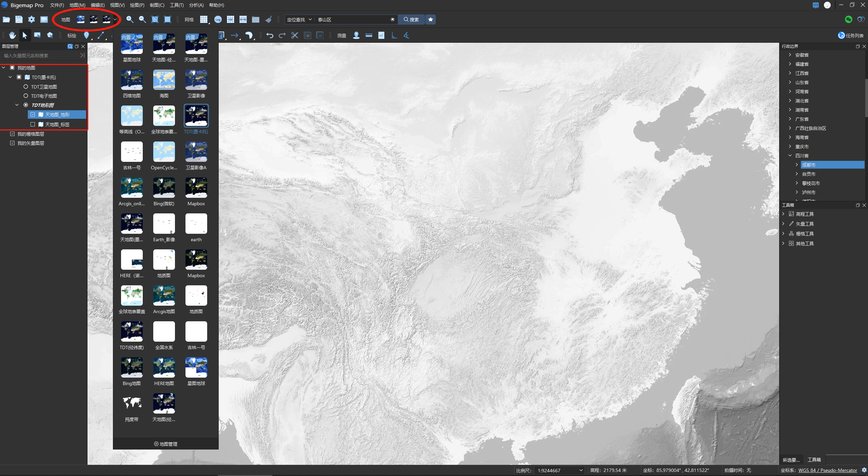Click the undo arrow icon

pyautogui.click(x=270, y=35)
